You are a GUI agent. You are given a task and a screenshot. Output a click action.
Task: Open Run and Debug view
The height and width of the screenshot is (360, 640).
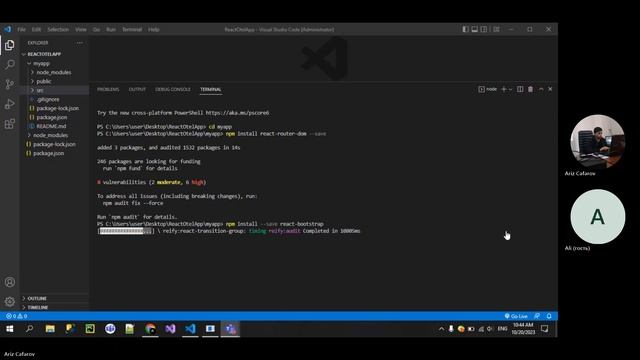(x=10, y=104)
